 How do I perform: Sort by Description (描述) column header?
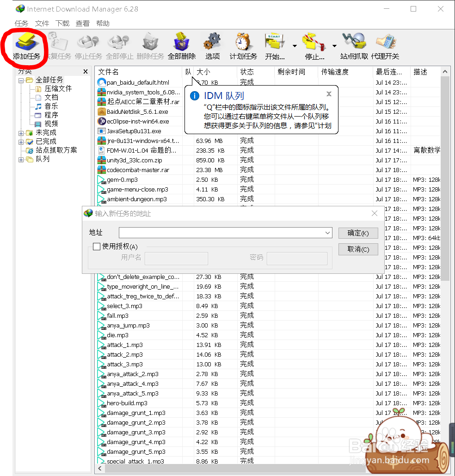pyautogui.click(x=425, y=72)
